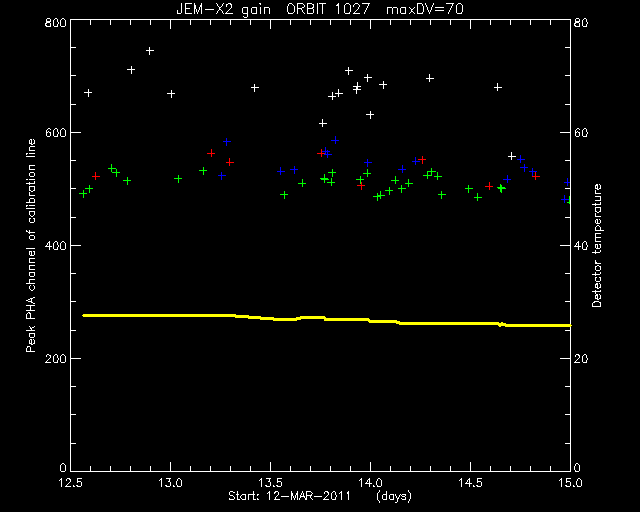Viewport: 640px width, 512px height.
Task: Click the left y-axis label 'Peak PHA channel of calibration line'
Action: 31,245
